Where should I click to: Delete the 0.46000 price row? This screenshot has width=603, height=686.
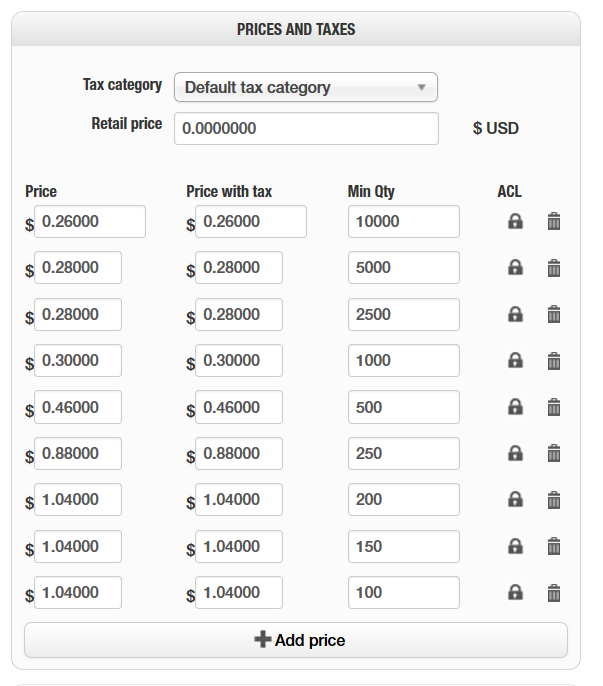[x=553, y=407]
